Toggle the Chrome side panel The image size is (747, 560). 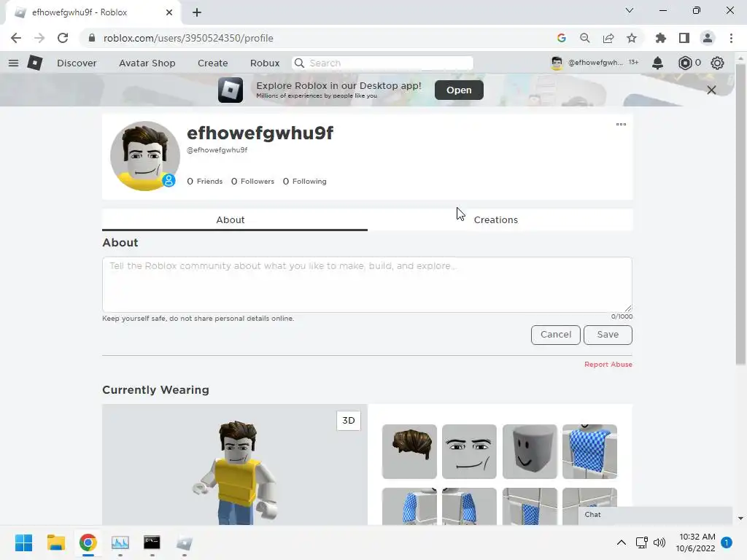684,38
